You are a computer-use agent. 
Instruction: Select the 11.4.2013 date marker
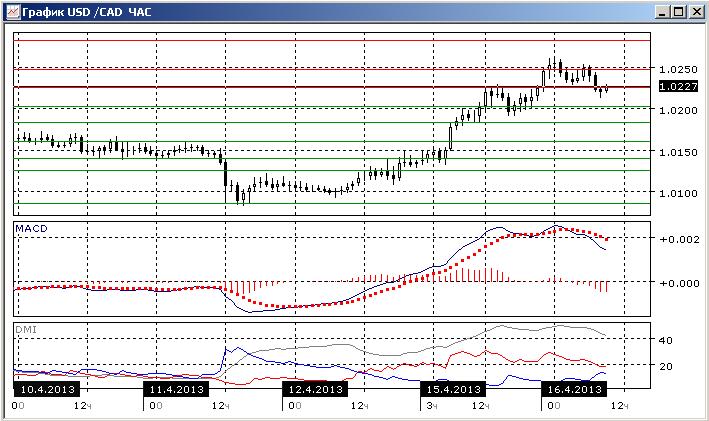(x=176, y=389)
